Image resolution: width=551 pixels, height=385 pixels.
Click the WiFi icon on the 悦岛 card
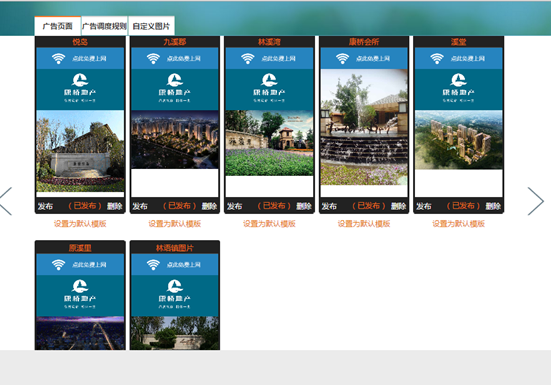(x=58, y=58)
